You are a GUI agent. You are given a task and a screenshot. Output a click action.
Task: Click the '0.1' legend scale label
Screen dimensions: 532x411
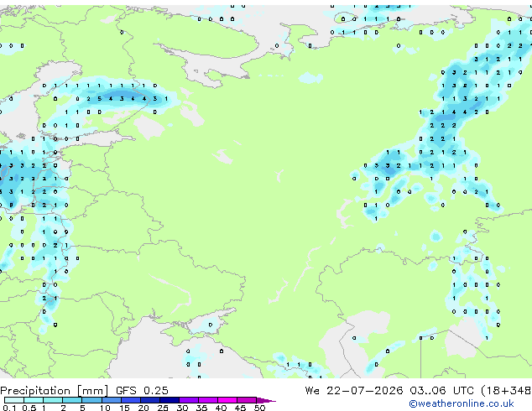[x=9, y=408]
